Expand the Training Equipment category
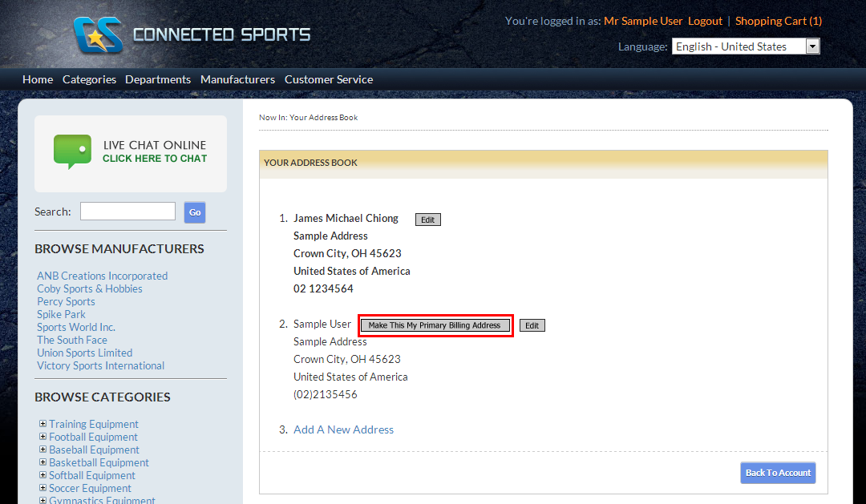The height and width of the screenshot is (504, 866). (x=42, y=423)
